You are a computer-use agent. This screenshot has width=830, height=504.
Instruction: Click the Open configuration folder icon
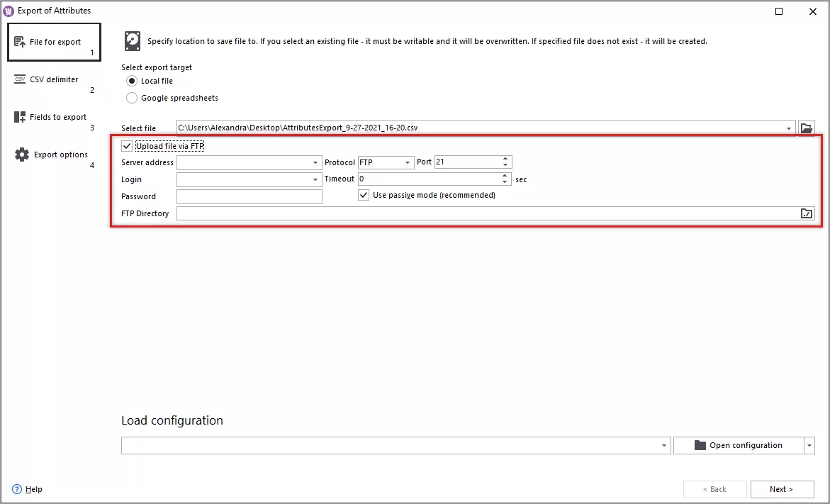tap(699, 445)
